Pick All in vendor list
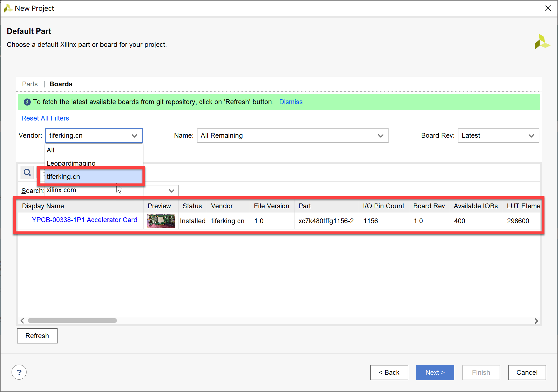This screenshot has width=558, height=392. point(51,150)
